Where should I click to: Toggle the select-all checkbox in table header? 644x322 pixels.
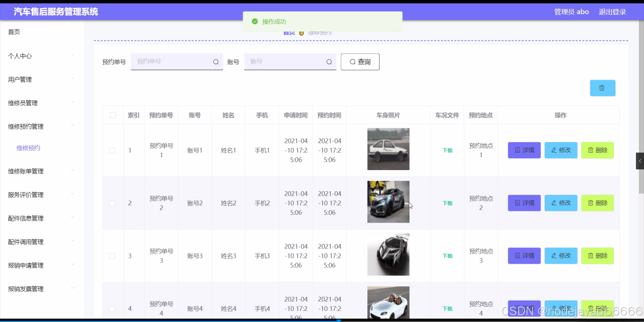(113, 115)
